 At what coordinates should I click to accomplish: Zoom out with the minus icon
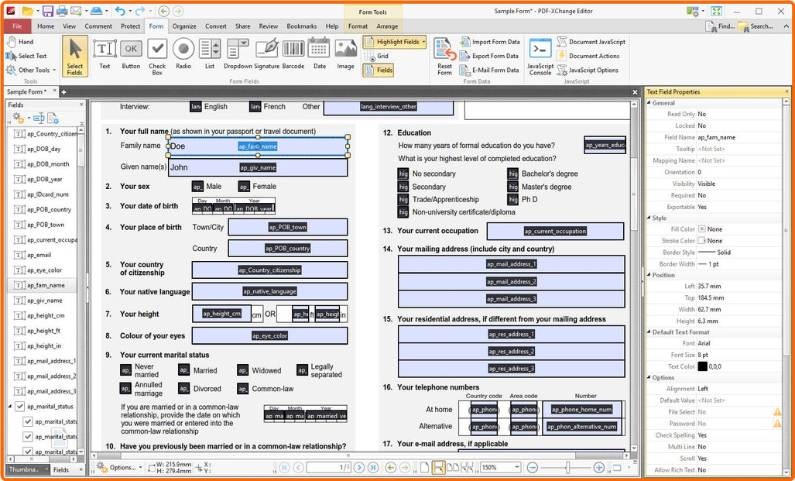coord(532,467)
